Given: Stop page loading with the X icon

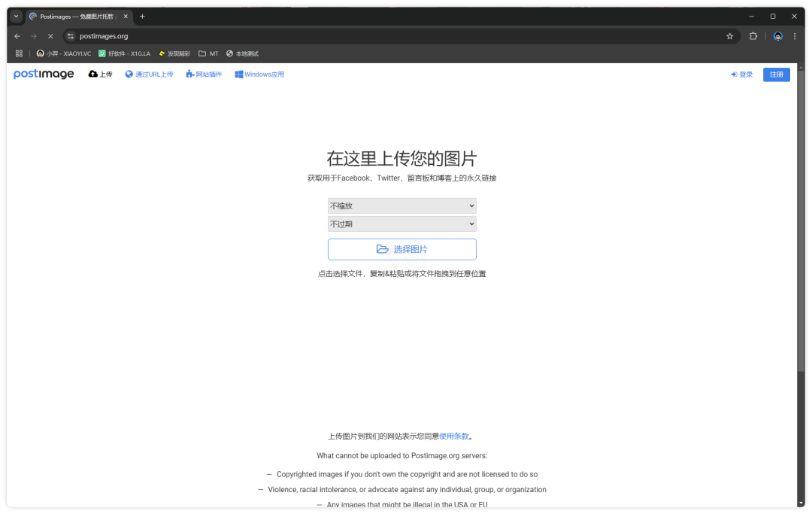Looking at the screenshot, I should (x=50, y=36).
